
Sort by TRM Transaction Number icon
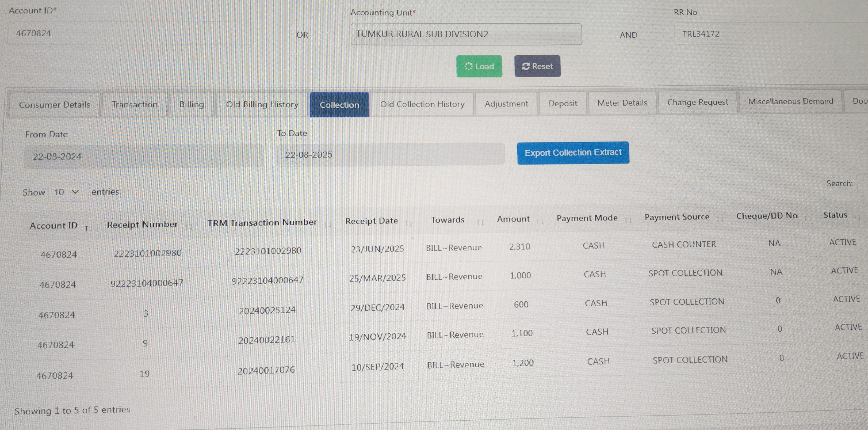tap(327, 224)
